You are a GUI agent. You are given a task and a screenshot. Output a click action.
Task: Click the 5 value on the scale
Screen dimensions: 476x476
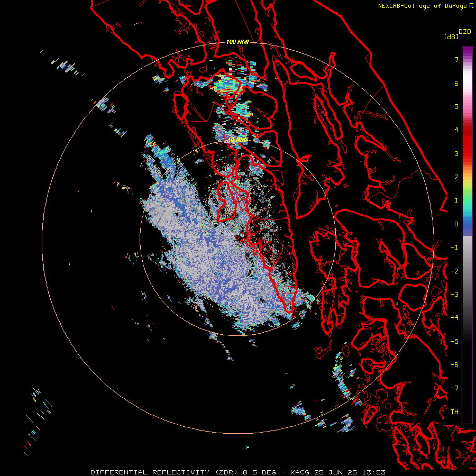(x=456, y=106)
